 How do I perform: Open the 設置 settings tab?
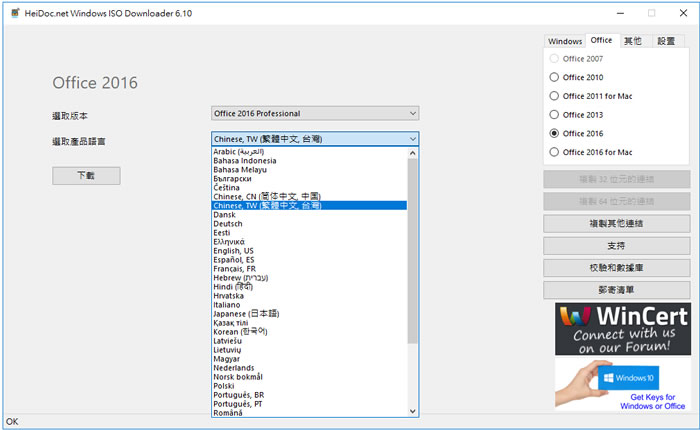click(666, 41)
